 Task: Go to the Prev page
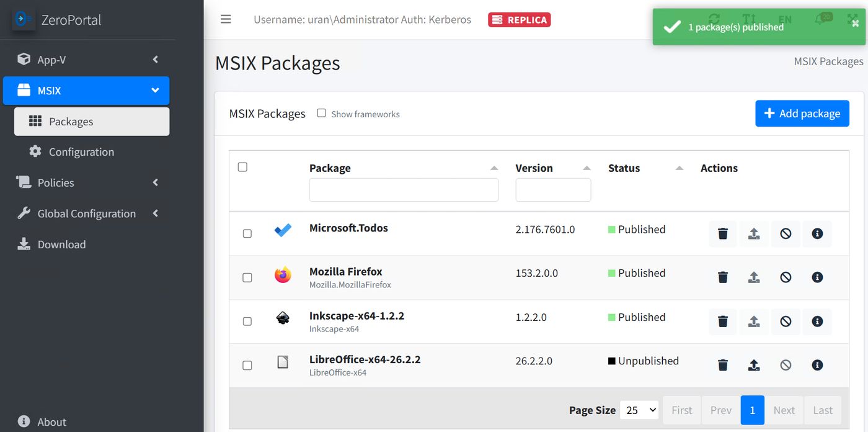[721, 410]
